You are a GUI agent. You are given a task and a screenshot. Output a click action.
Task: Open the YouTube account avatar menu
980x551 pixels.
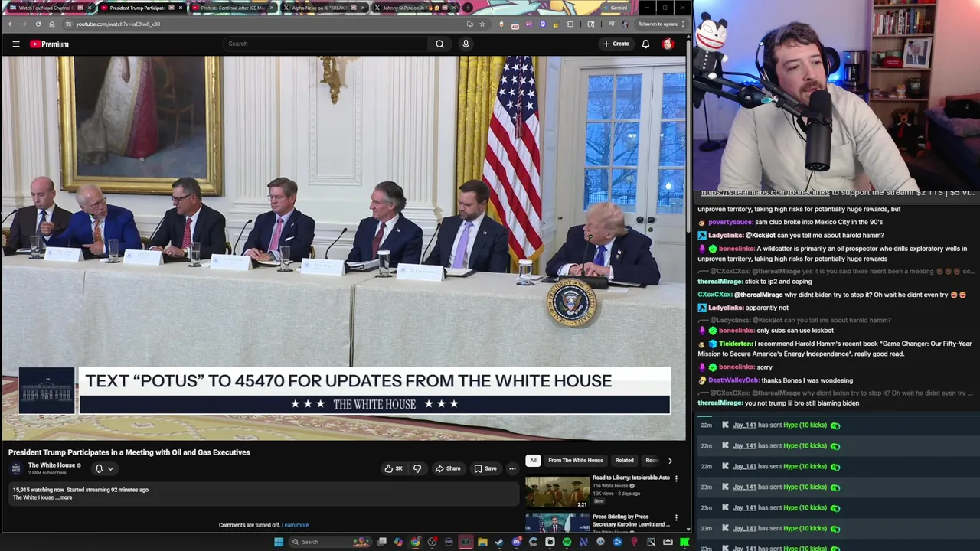click(x=668, y=44)
